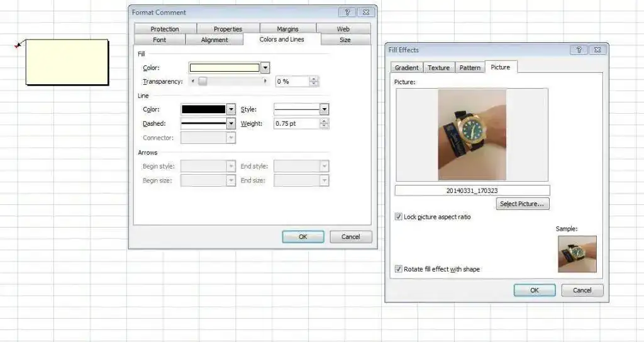Click the watch picture preview
This screenshot has width=644, height=342.
click(472, 135)
